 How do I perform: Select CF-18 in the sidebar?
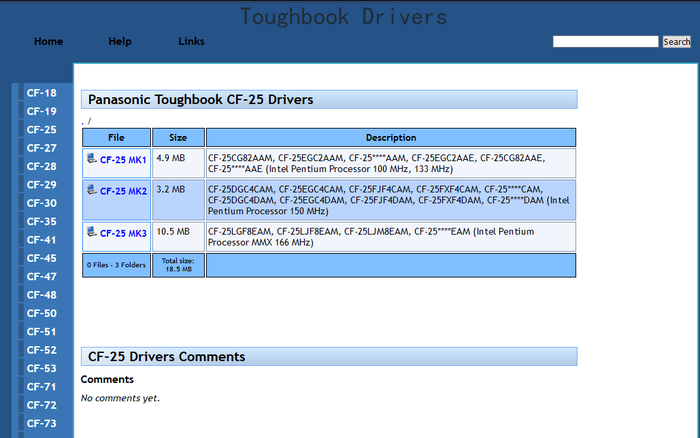point(42,93)
